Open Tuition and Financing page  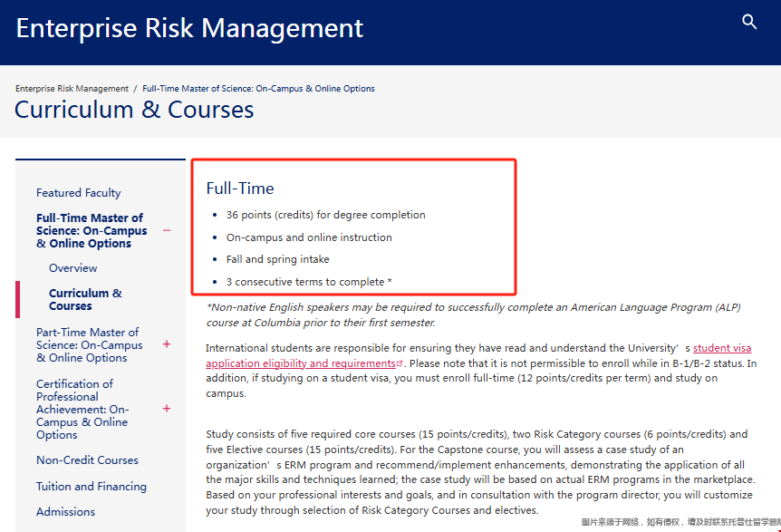pyautogui.click(x=91, y=487)
